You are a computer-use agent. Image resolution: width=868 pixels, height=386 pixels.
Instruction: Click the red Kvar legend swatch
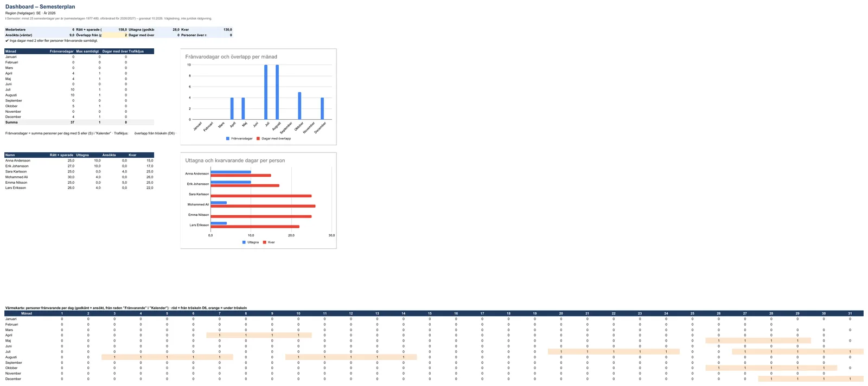tap(265, 242)
